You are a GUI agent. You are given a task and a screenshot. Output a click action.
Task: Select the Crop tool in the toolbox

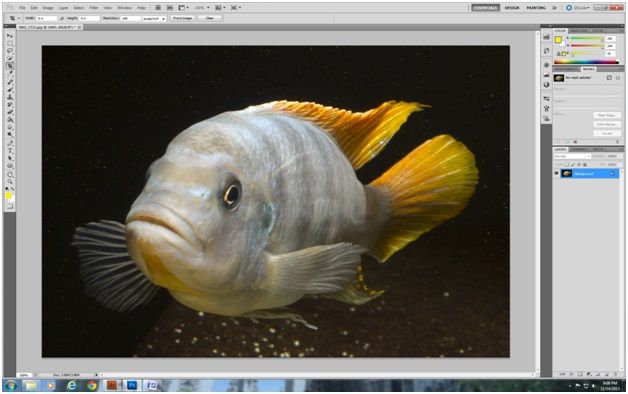coord(10,66)
